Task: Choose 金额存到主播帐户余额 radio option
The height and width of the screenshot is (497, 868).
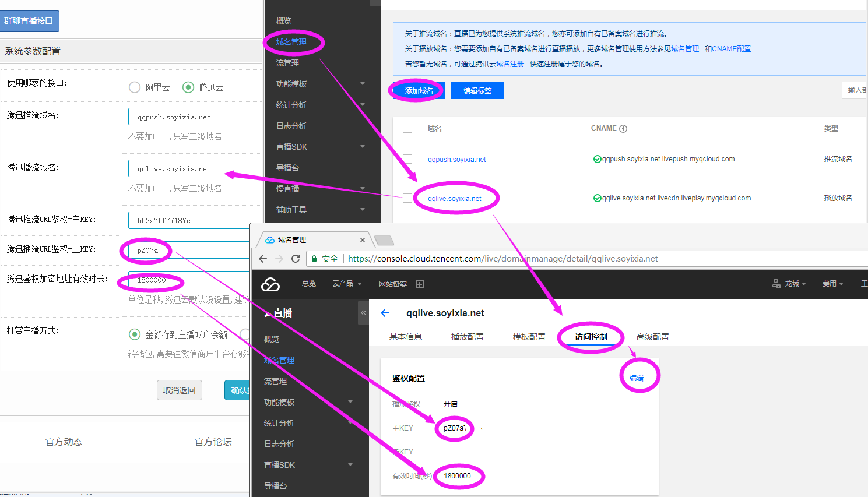Action: [135, 334]
